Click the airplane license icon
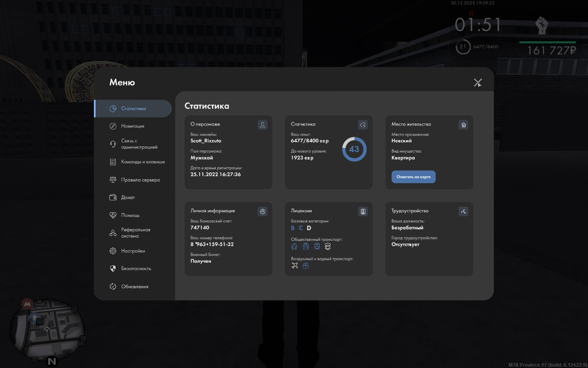The height and width of the screenshot is (368, 588). click(295, 266)
